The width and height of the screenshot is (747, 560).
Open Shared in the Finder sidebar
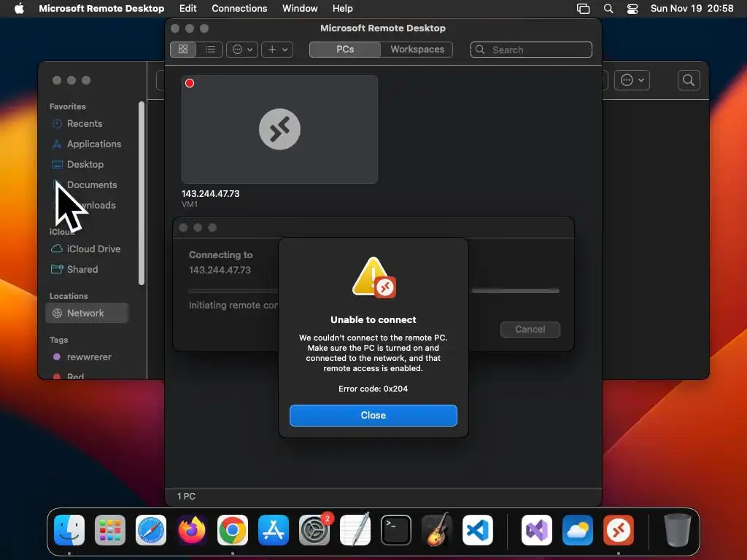point(82,270)
